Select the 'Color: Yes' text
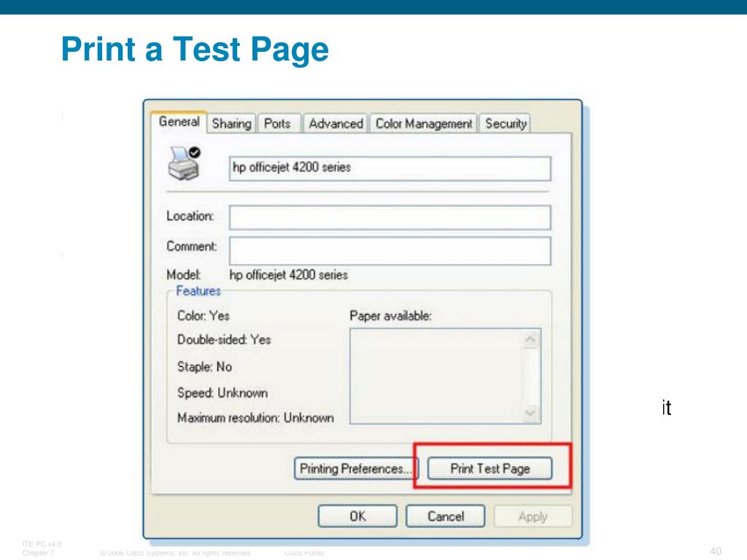The image size is (747, 560). (x=204, y=316)
